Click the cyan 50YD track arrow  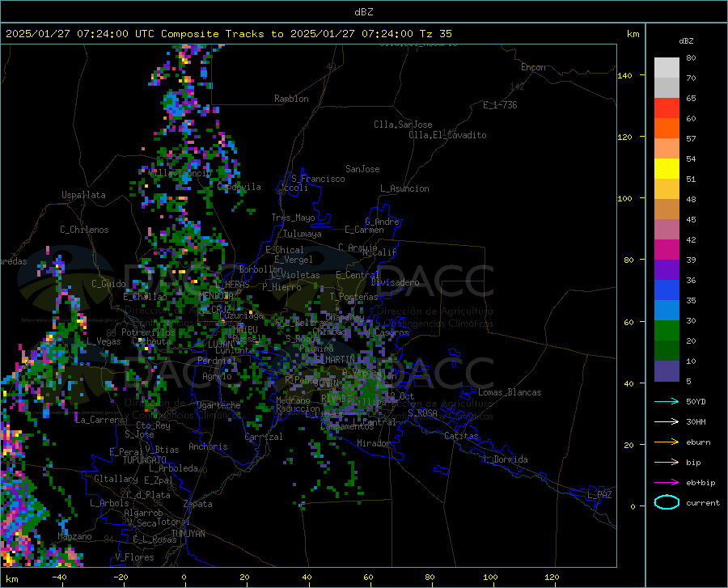pyautogui.click(x=667, y=401)
